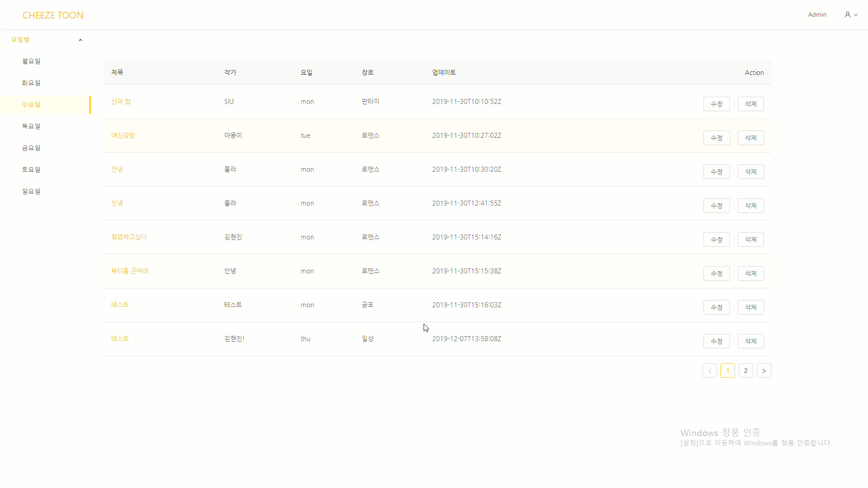Go to next page arrow

pos(764,371)
